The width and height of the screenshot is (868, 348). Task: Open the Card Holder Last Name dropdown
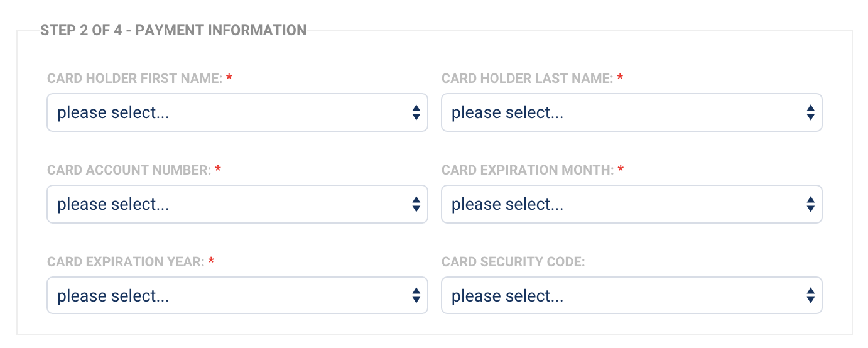point(631,113)
